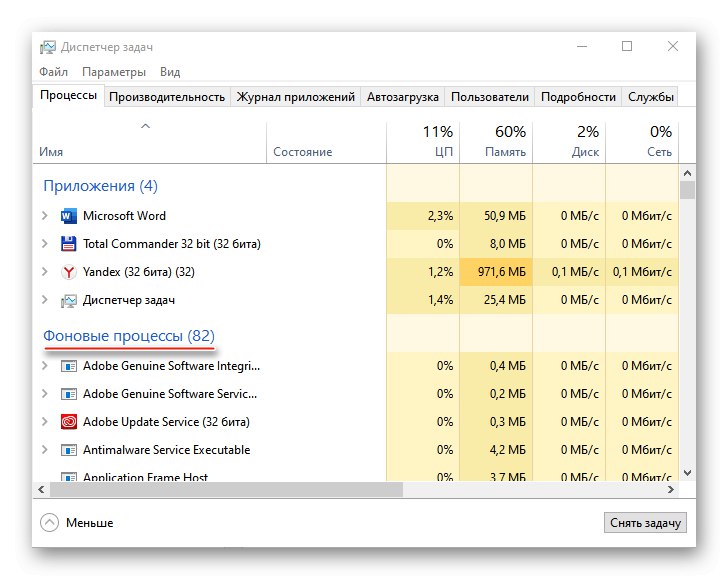Viewport: 728px width, 580px height.
Task: Expand the Total Commander 32 bit row
Action: [45, 243]
